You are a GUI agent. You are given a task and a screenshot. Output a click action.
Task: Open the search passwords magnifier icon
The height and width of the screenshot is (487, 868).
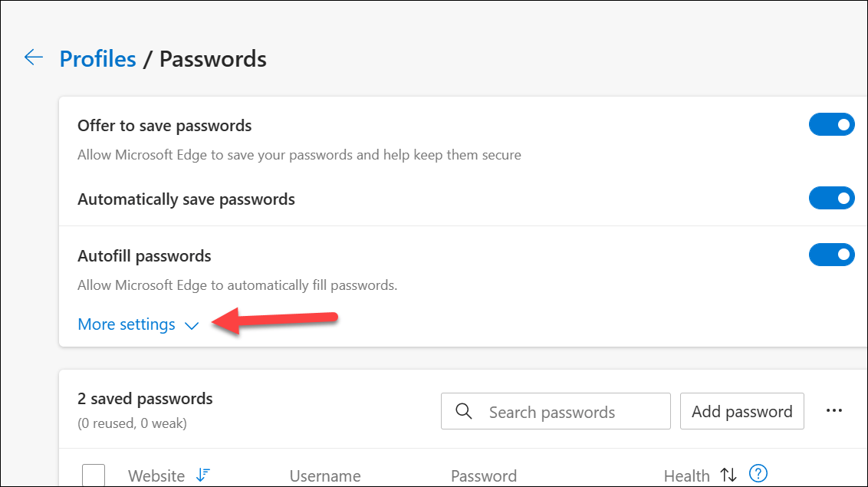coord(463,411)
